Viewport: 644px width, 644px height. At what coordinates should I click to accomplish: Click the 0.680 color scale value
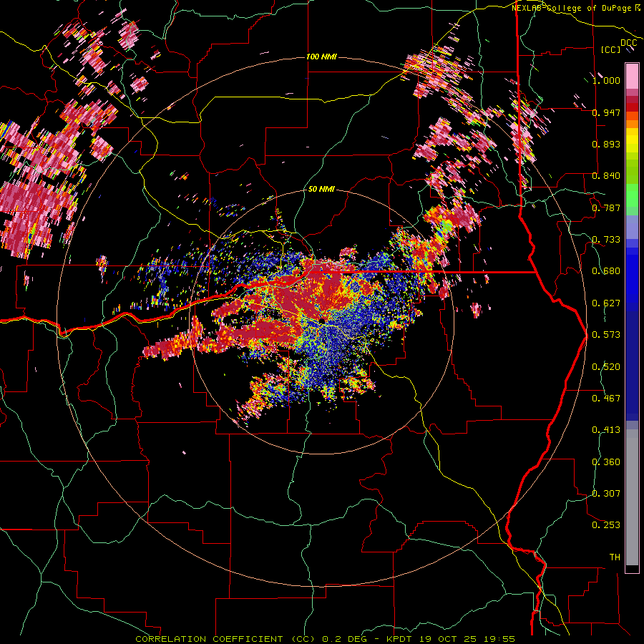[x=606, y=271]
